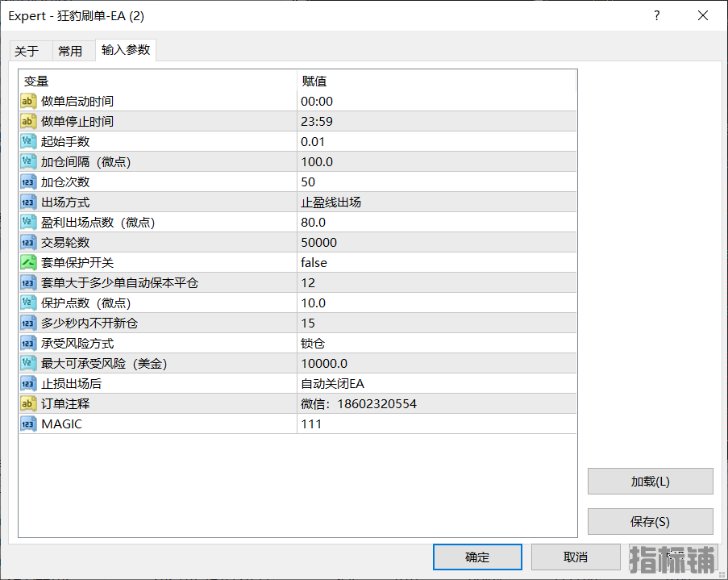The image size is (728, 580).
Task: Open the 承受风险方式 value 锁仓
Action: point(436,344)
